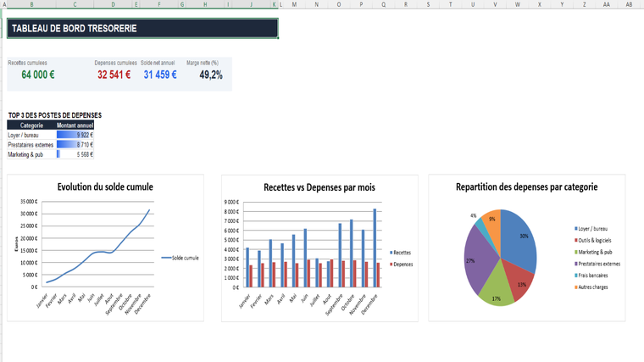Select the Recettes vs Depenses par mois title
644x362 pixels.
pyautogui.click(x=319, y=187)
